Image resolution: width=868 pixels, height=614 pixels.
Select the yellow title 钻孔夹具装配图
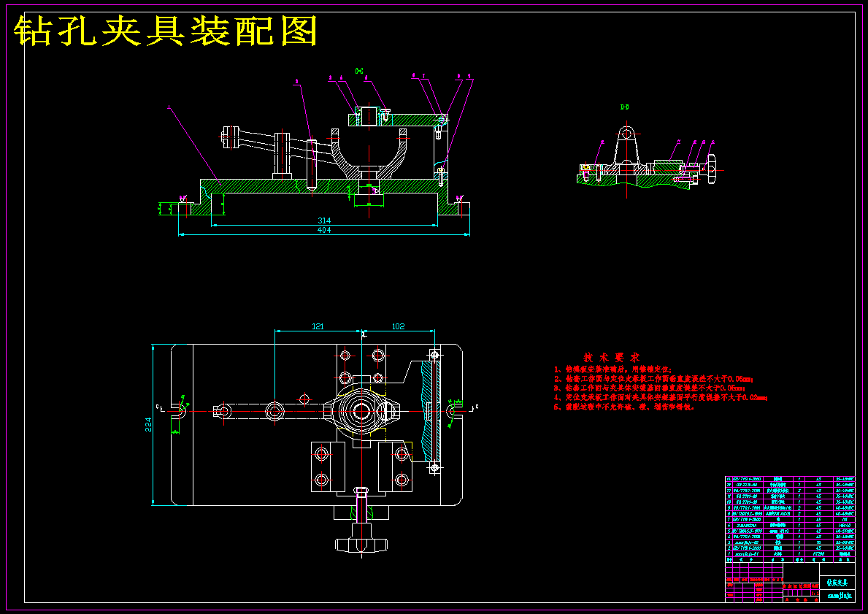[165, 31]
